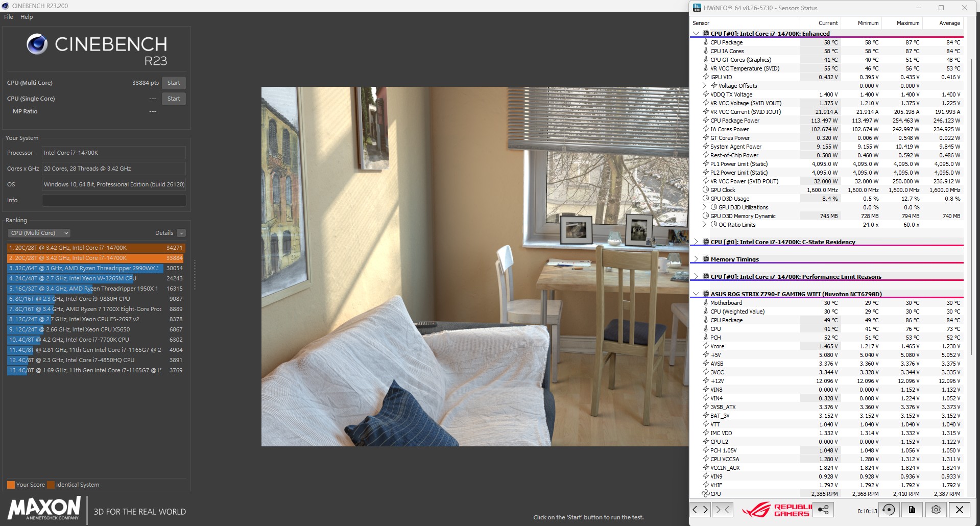Image resolution: width=980 pixels, height=526 pixels.
Task: Expand the OC Ratio Limits row
Action: 704,225
